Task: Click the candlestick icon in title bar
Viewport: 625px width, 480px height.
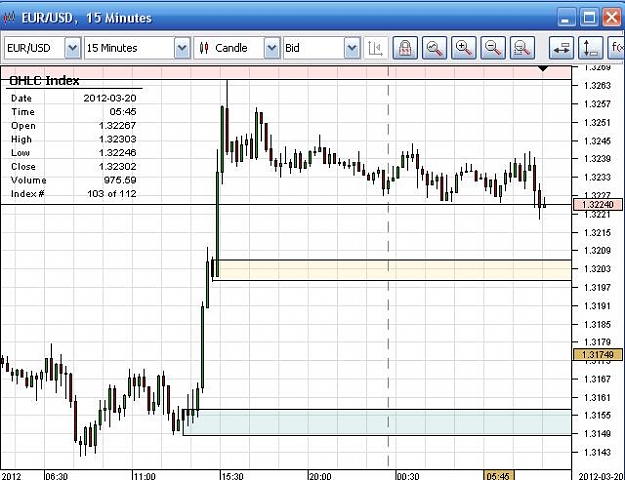Action: tap(9, 18)
